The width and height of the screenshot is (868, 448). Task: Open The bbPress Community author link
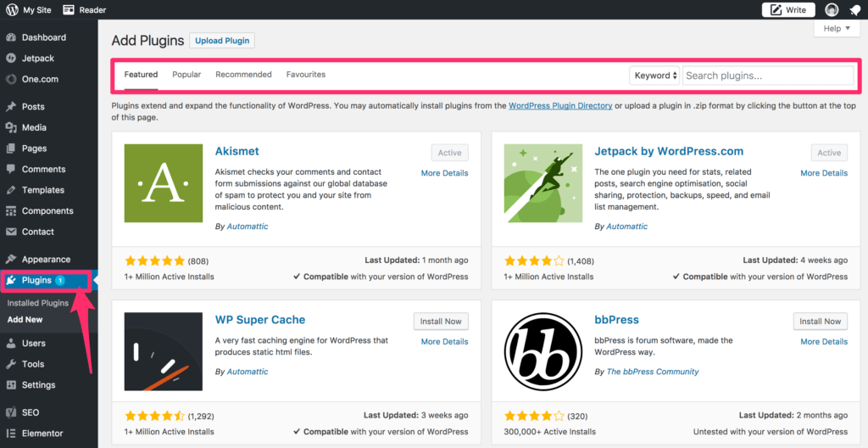pos(653,372)
